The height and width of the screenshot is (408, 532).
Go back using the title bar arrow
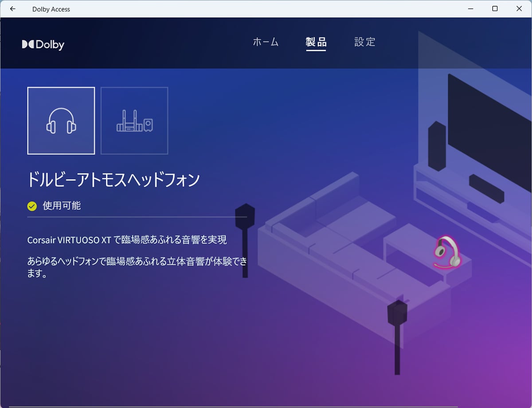pyautogui.click(x=12, y=9)
